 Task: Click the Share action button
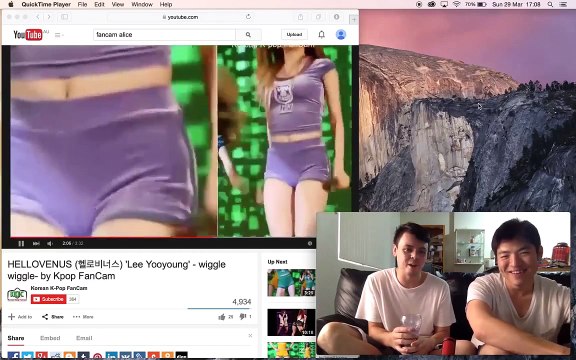(x=53, y=317)
